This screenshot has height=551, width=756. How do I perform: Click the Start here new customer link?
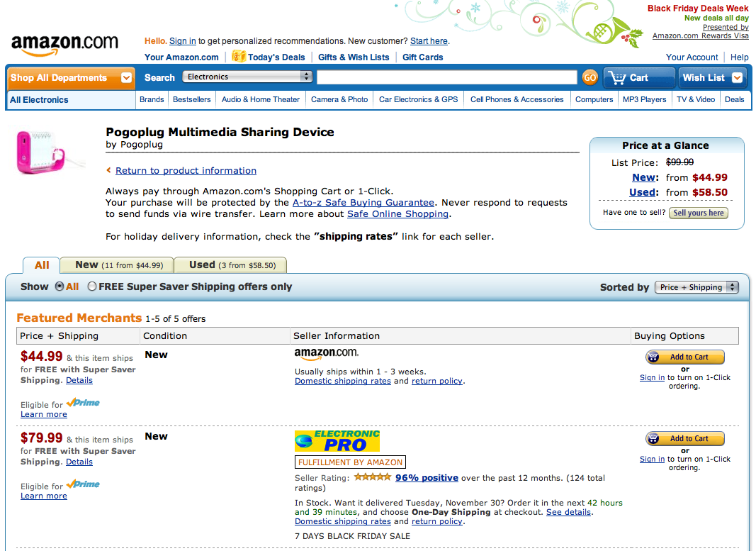pos(429,41)
